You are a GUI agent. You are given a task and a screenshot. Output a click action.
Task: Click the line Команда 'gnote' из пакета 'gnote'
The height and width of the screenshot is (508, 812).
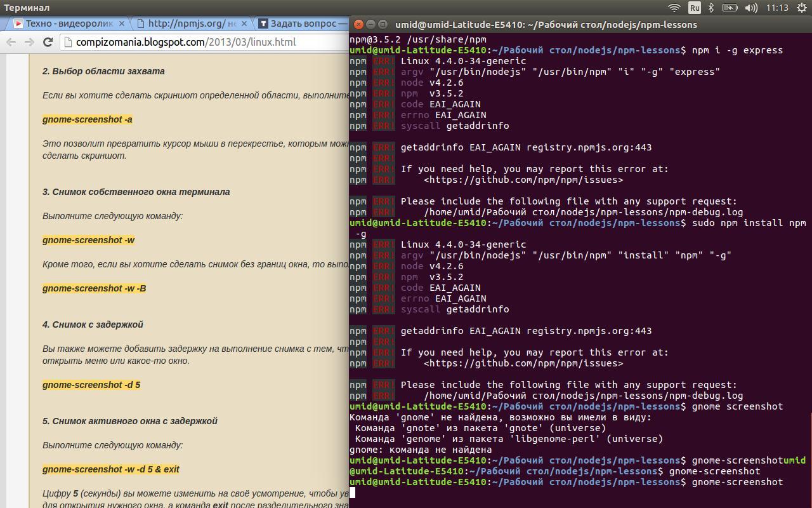(480, 428)
